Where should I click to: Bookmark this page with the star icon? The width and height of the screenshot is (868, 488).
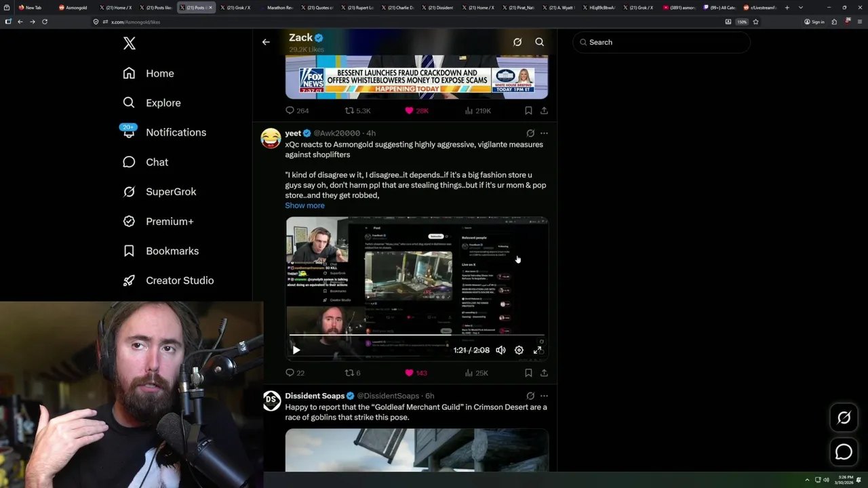pyautogui.click(x=755, y=22)
